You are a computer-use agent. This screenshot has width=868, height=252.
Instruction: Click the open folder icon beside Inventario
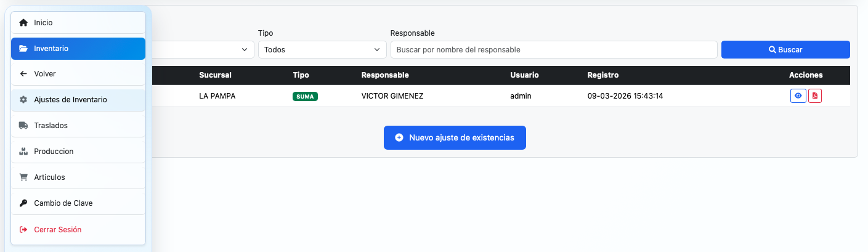click(23, 49)
